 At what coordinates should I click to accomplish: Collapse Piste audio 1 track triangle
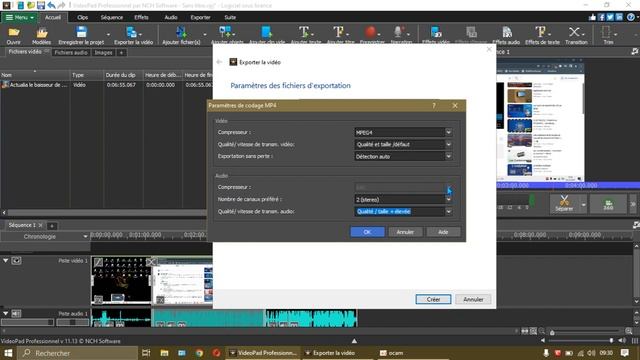[5, 313]
